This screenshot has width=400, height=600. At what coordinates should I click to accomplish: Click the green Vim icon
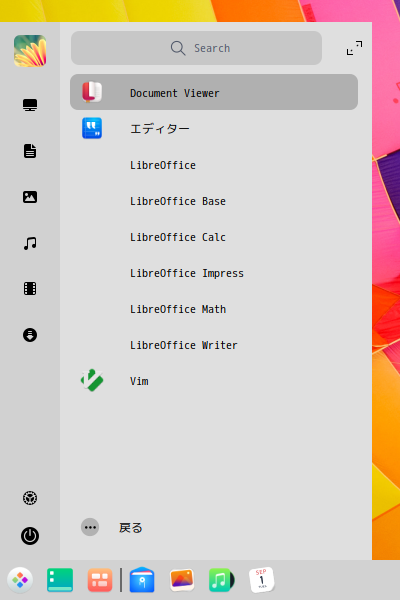92,380
